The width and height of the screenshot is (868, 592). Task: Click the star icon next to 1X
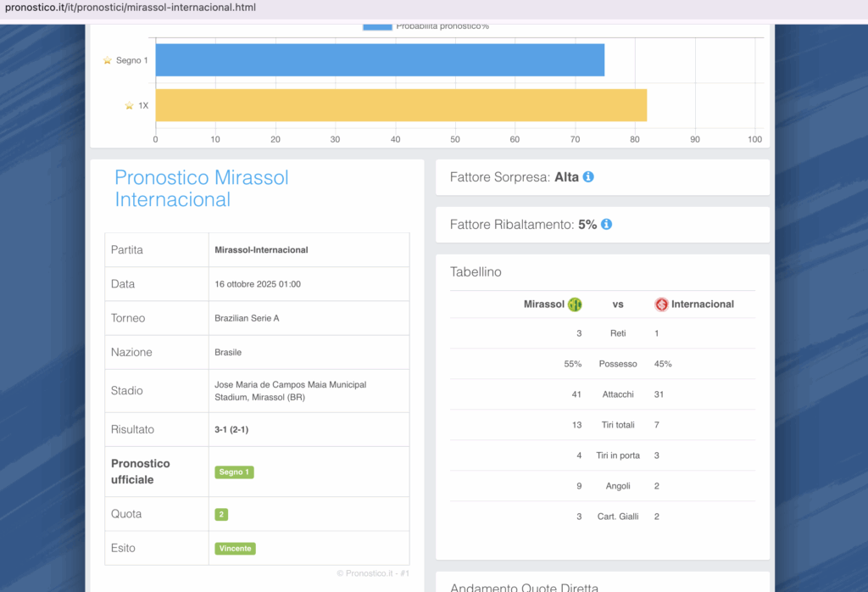[x=129, y=106]
